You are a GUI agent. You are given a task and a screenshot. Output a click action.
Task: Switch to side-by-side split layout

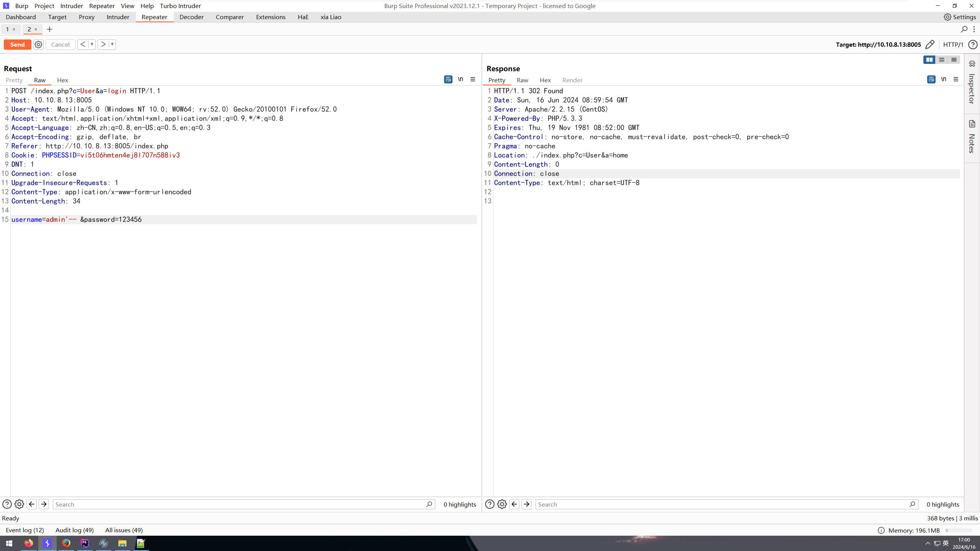pyautogui.click(x=929, y=60)
